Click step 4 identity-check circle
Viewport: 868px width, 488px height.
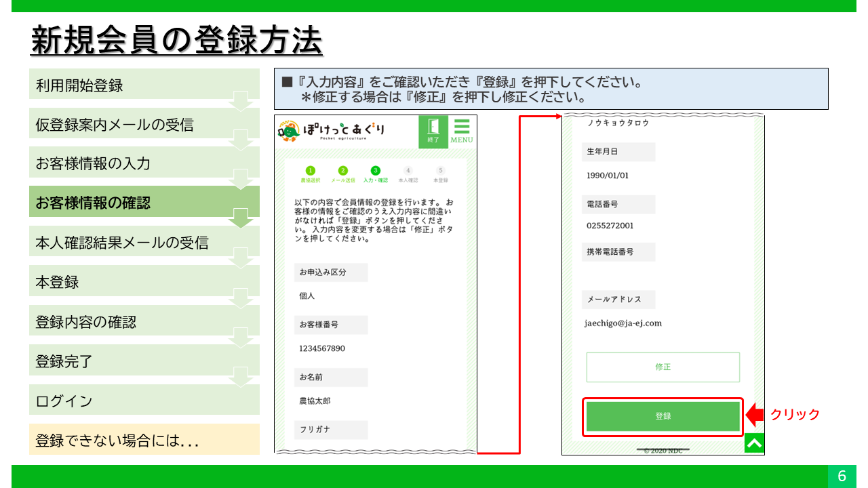[408, 171]
